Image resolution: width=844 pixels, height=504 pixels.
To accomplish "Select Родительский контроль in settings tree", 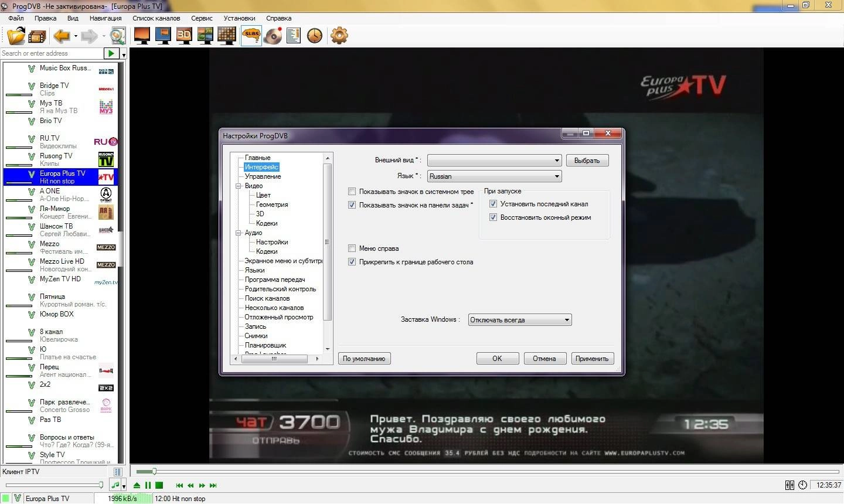I will (280, 289).
